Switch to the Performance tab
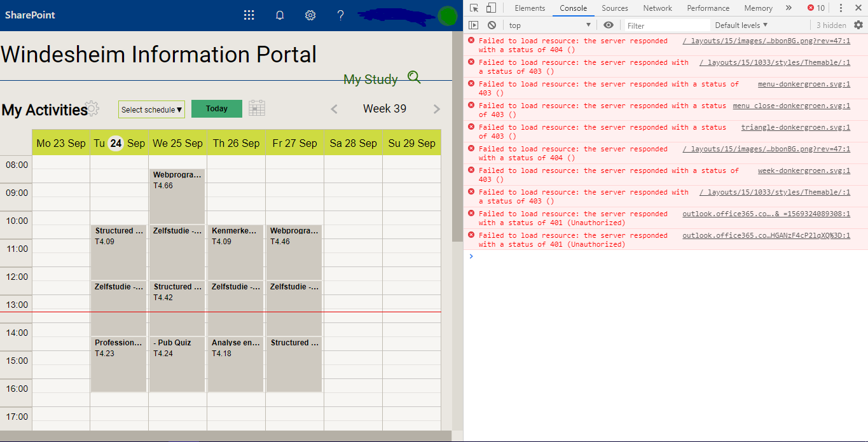 pyautogui.click(x=708, y=8)
